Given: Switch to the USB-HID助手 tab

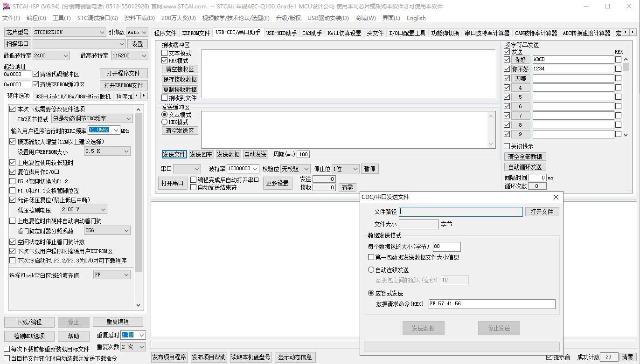Looking at the screenshot, I should (281, 33).
